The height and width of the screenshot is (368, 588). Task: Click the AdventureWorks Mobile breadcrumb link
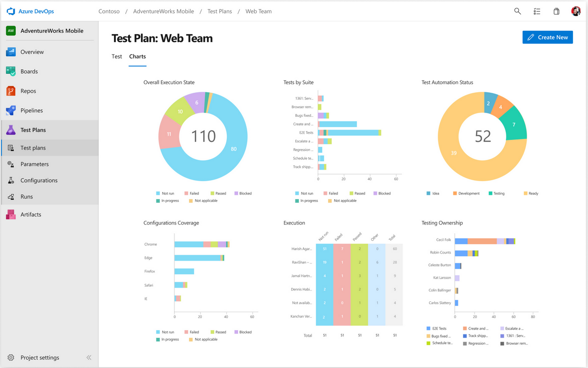pos(164,11)
